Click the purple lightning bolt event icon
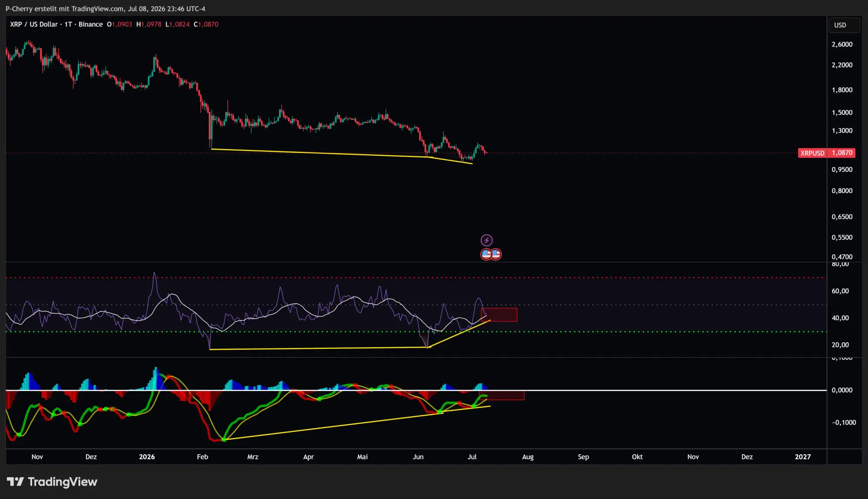Screen dimensions: 868x499 [x=487, y=240]
